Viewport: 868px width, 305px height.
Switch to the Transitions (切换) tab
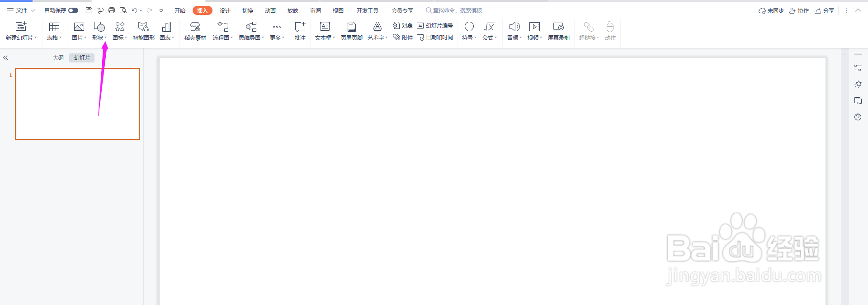click(248, 10)
